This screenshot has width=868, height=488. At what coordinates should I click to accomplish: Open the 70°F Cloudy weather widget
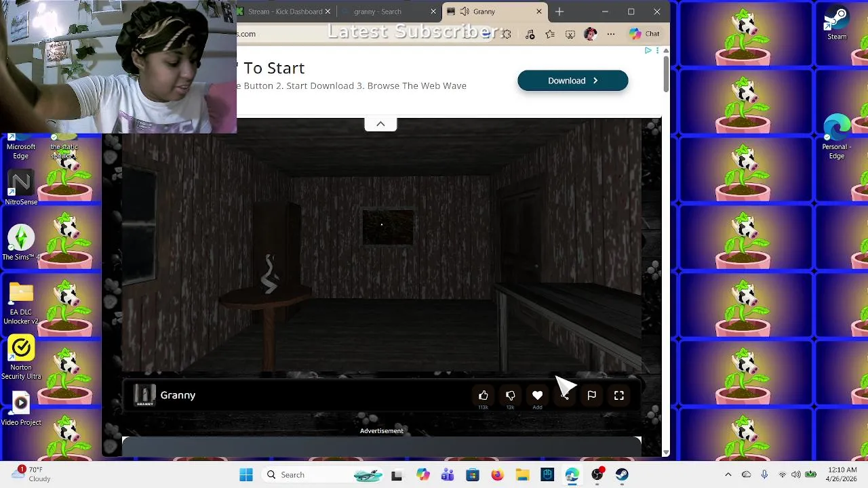point(31,474)
